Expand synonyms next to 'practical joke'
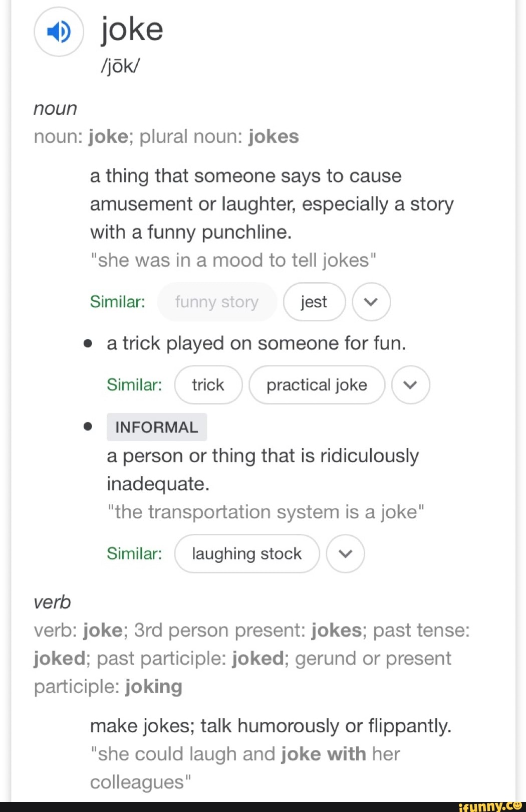Screen dimensions: 526x812 [x=411, y=385]
